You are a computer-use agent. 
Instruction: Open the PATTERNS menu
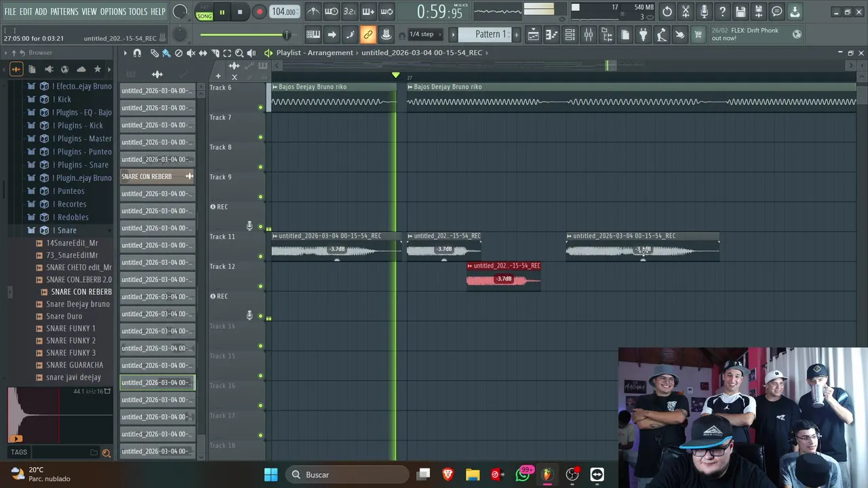[64, 12]
